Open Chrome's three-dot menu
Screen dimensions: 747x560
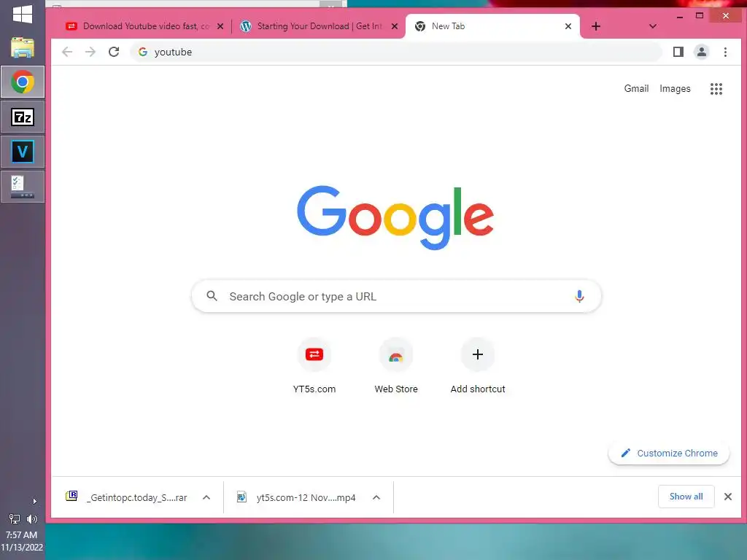click(725, 52)
